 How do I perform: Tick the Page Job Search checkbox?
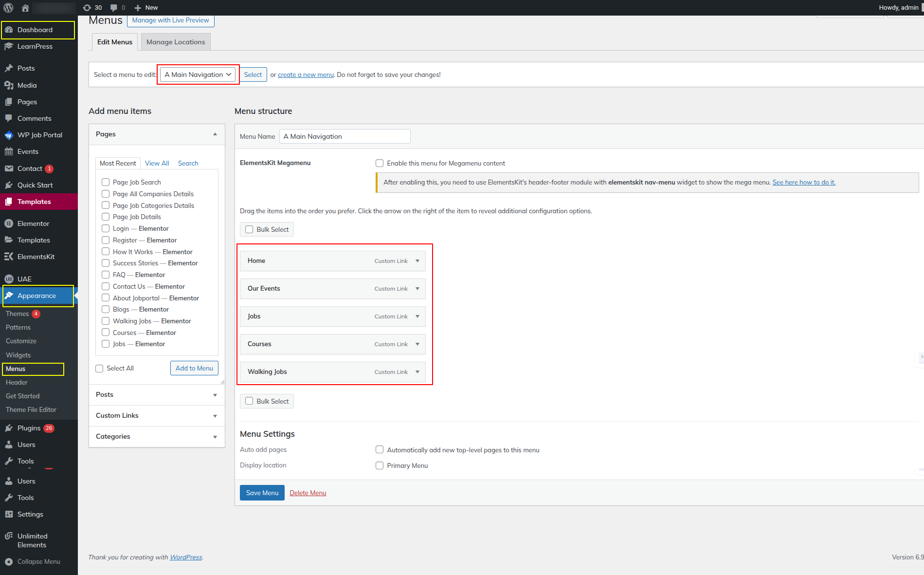click(x=106, y=182)
